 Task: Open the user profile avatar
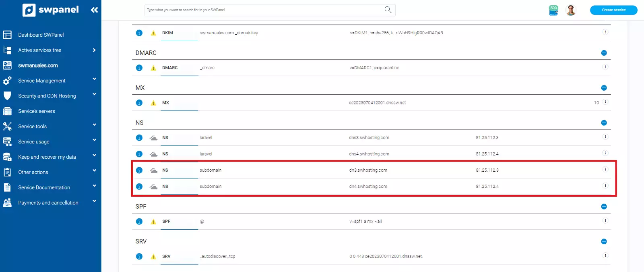(571, 10)
